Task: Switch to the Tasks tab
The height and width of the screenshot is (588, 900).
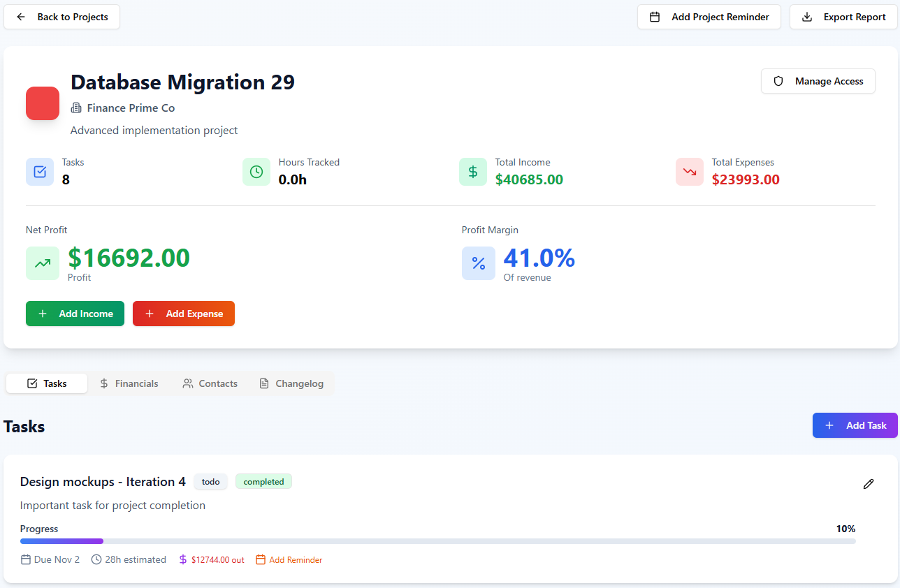Action: tap(47, 383)
